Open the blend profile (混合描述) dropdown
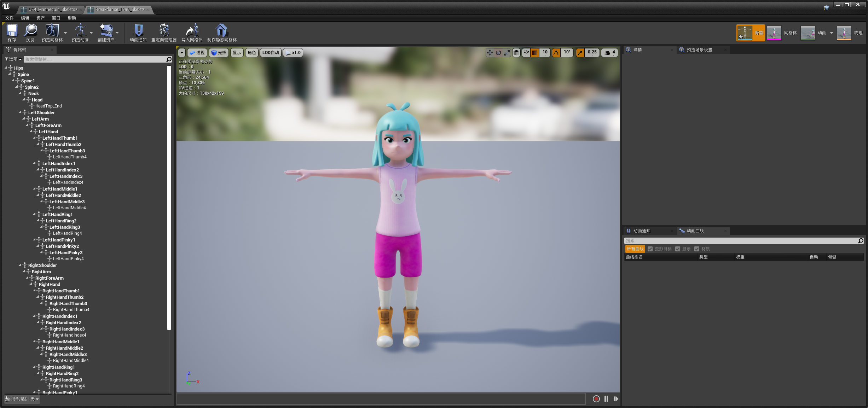The width and height of the screenshot is (868, 408). click(x=22, y=399)
